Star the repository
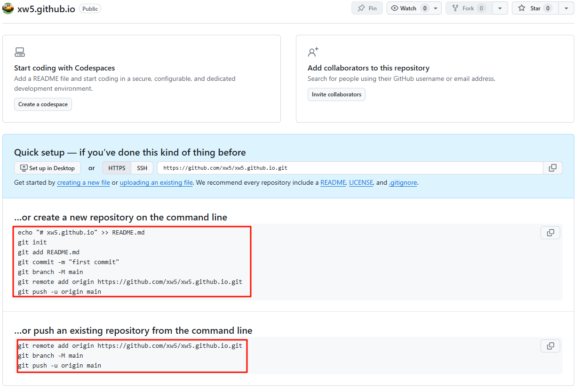Viewport: 580px width, 392px height. pos(535,8)
